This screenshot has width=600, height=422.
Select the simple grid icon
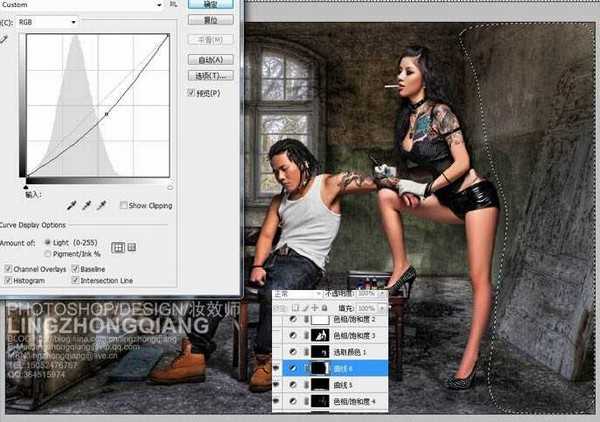118,246
